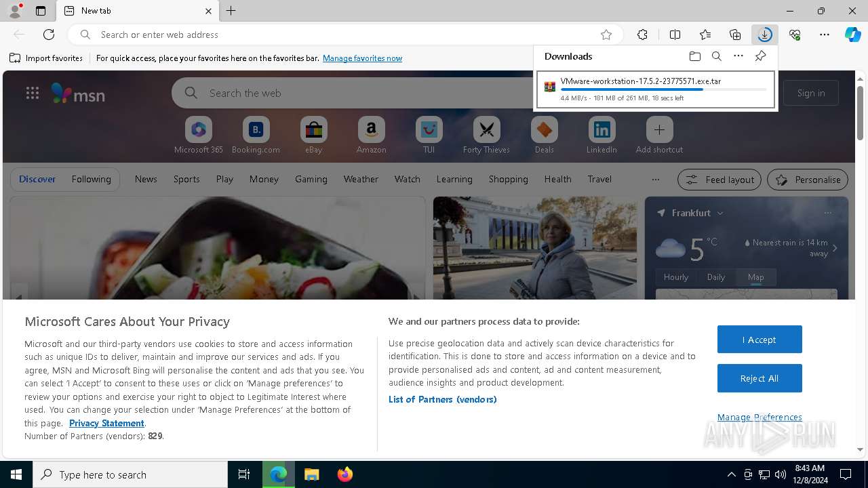Open the tab actions menu icon

[41, 11]
